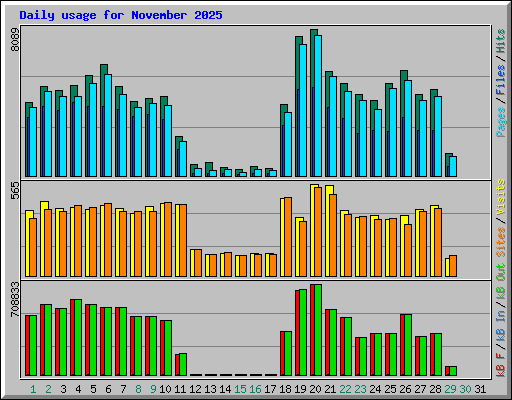Click day 29 on the x-axis
This screenshot has width=512, height=400.
click(450, 389)
